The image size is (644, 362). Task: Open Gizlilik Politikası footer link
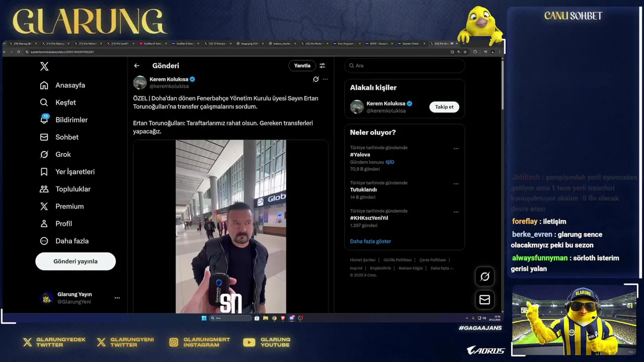[x=397, y=260]
